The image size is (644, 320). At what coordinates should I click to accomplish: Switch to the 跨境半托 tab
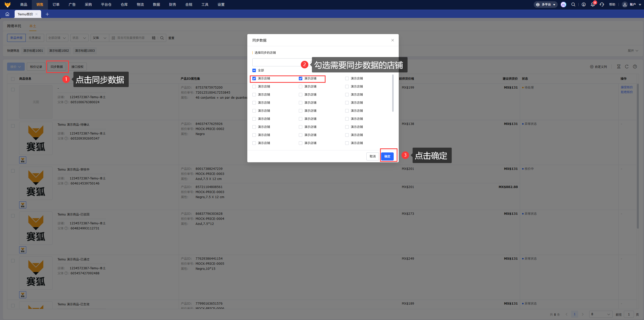14,26
